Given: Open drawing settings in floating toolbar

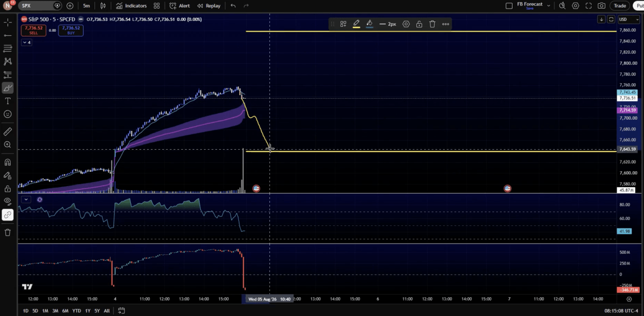Looking at the screenshot, I should click(x=406, y=24).
